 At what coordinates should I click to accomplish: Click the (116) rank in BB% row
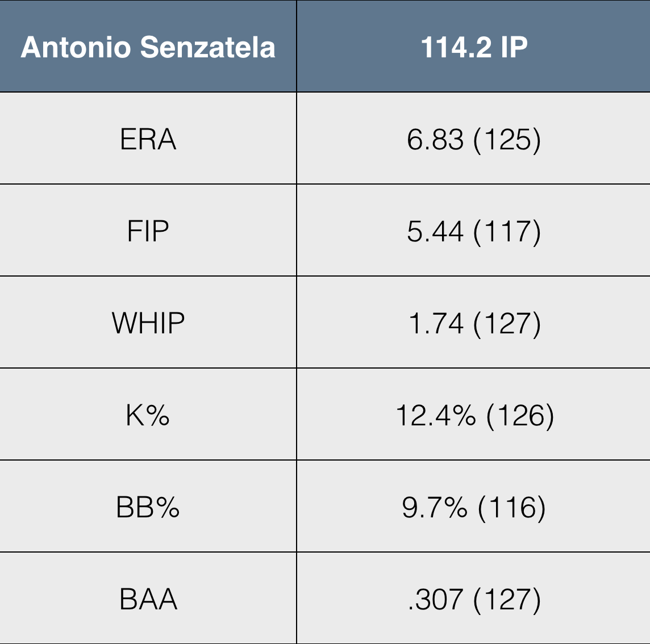[x=512, y=507]
